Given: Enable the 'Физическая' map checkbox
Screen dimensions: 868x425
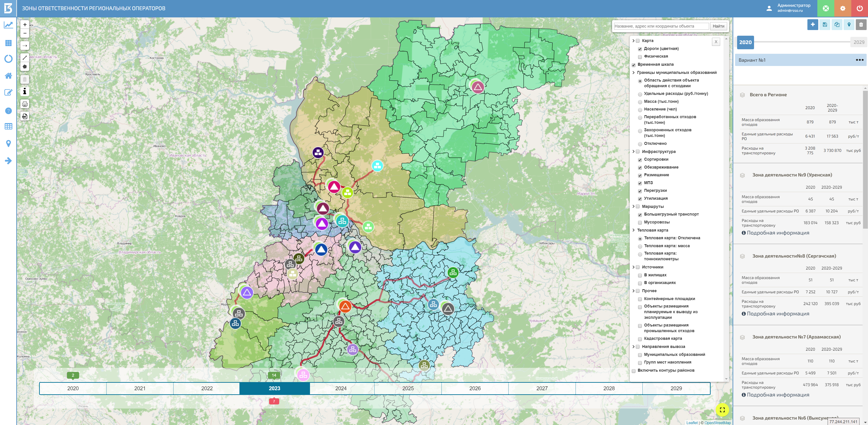Looking at the screenshot, I should pyautogui.click(x=640, y=57).
